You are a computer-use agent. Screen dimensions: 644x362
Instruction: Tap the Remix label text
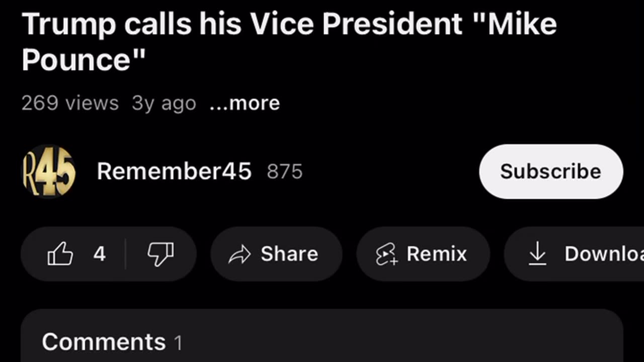436,254
